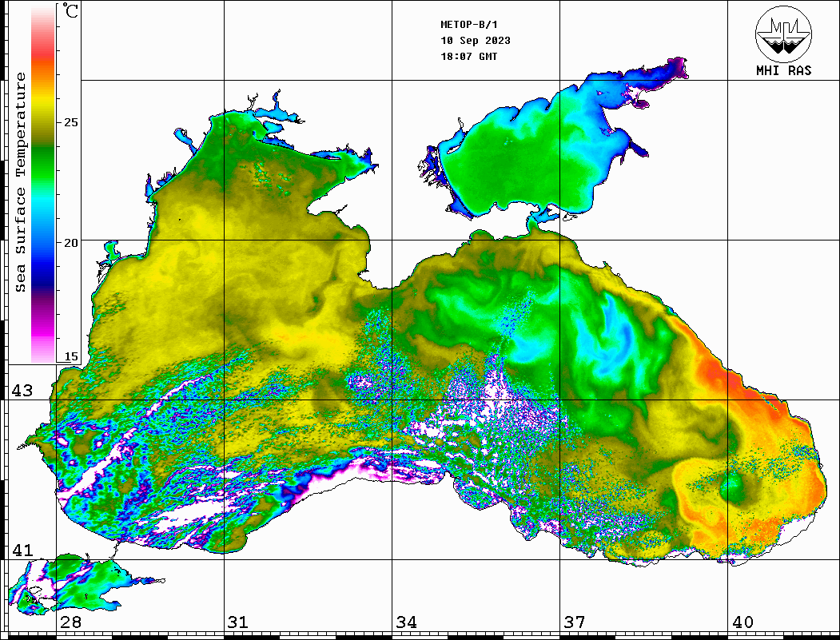Click longitude label 34 on the bottom axis

pyautogui.click(x=406, y=622)
